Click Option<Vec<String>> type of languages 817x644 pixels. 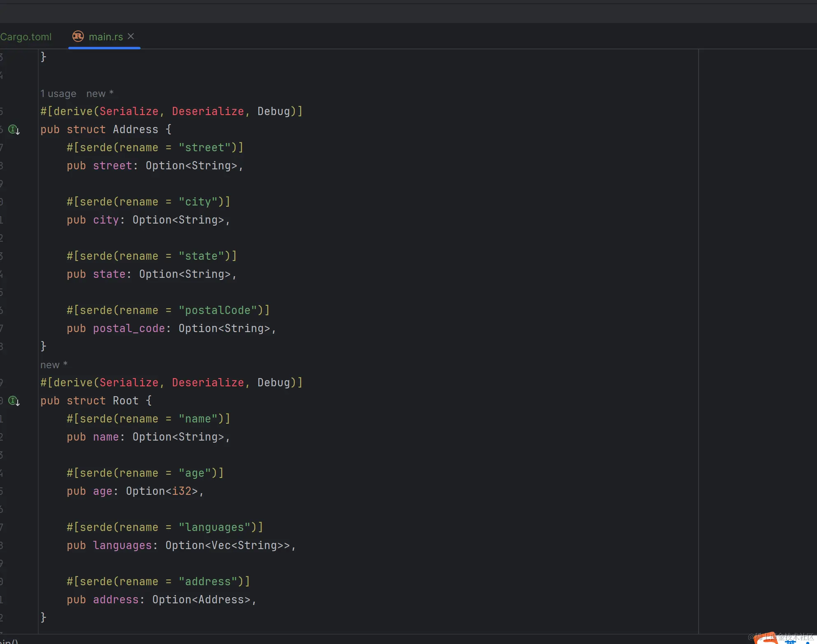pyautogui.click(x=228, y=545)
